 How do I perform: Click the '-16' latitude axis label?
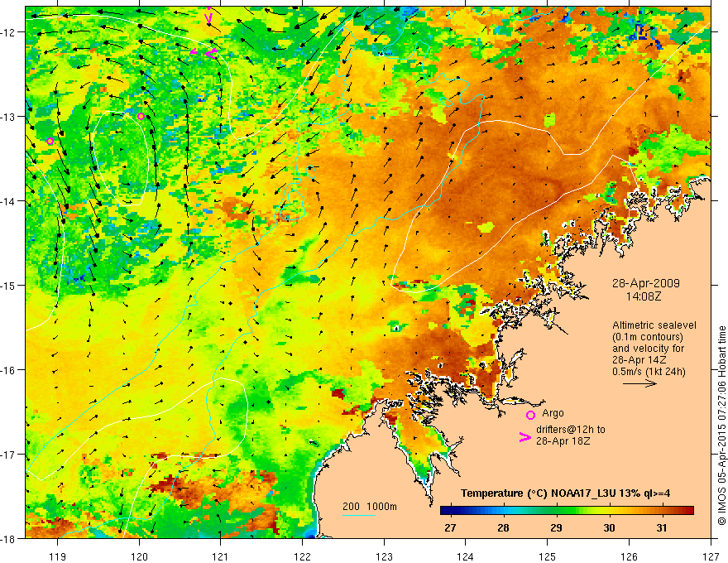(x=9, y=370)
